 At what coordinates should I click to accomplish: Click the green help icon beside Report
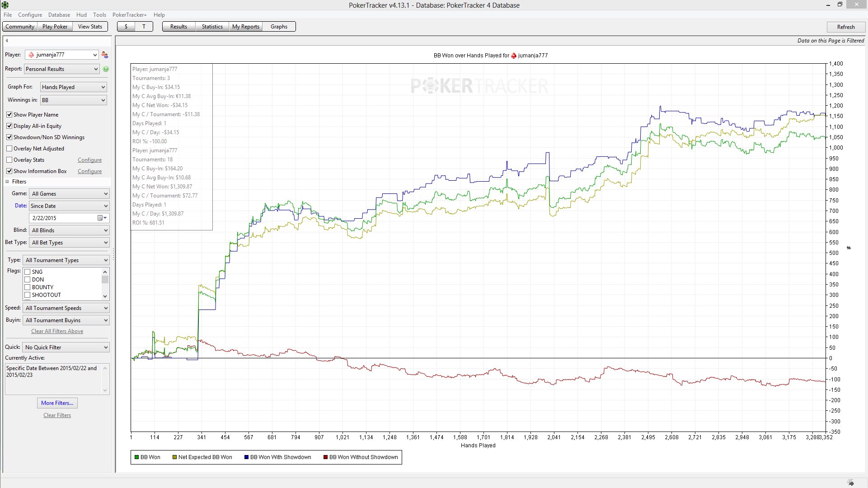[x=106, y=69]
